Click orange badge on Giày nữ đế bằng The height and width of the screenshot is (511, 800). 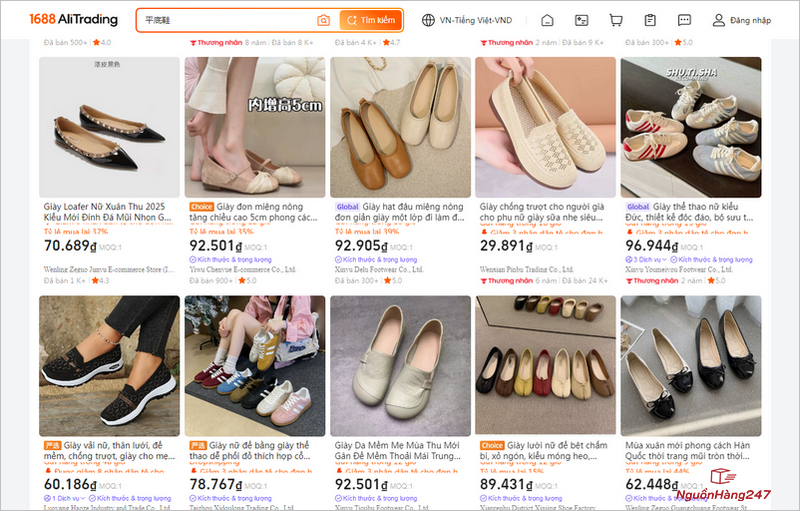(198, 445)
